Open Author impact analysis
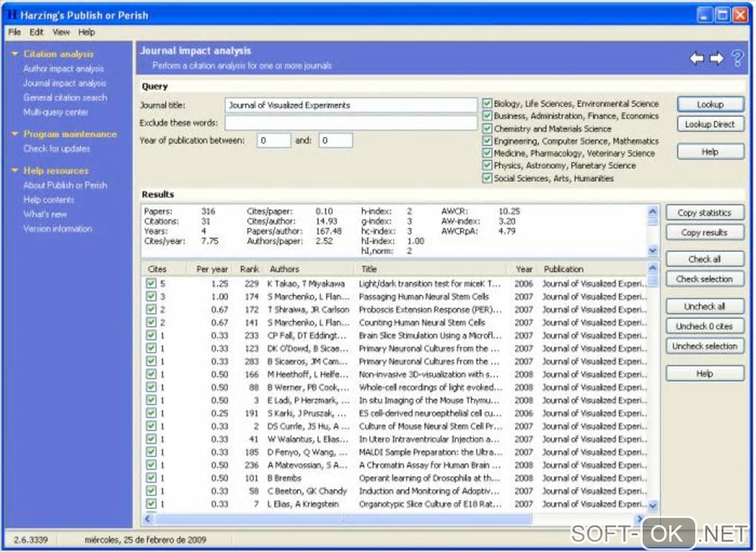756x552 pixels. (63, 69)
